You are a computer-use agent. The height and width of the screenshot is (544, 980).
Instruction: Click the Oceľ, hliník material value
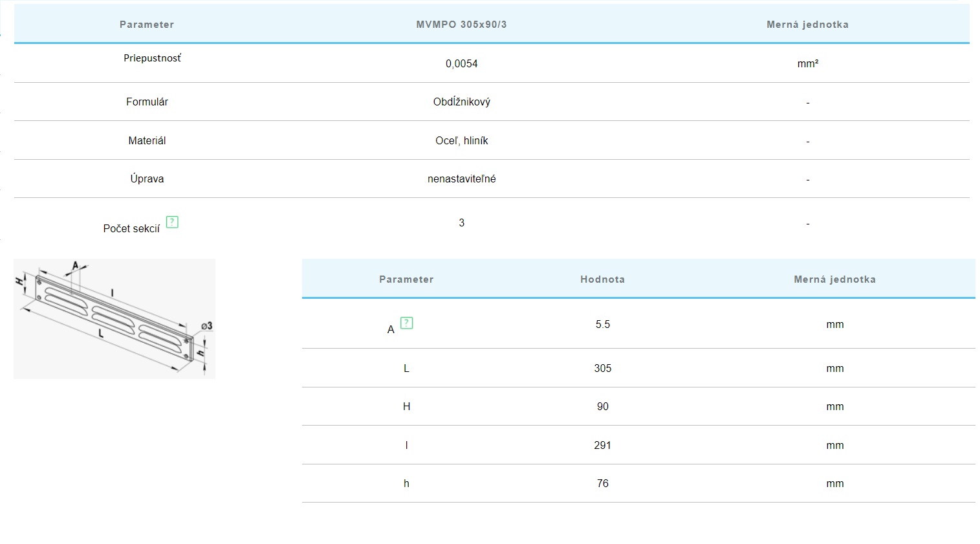click(461, 140)
